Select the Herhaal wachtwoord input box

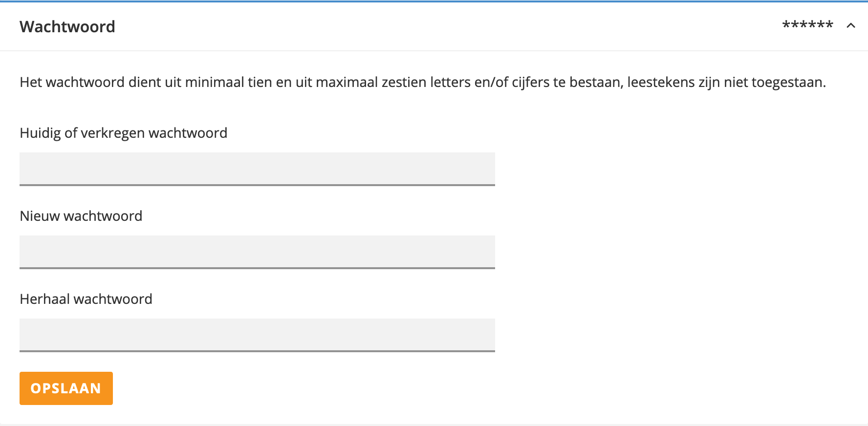coord(257,335)
